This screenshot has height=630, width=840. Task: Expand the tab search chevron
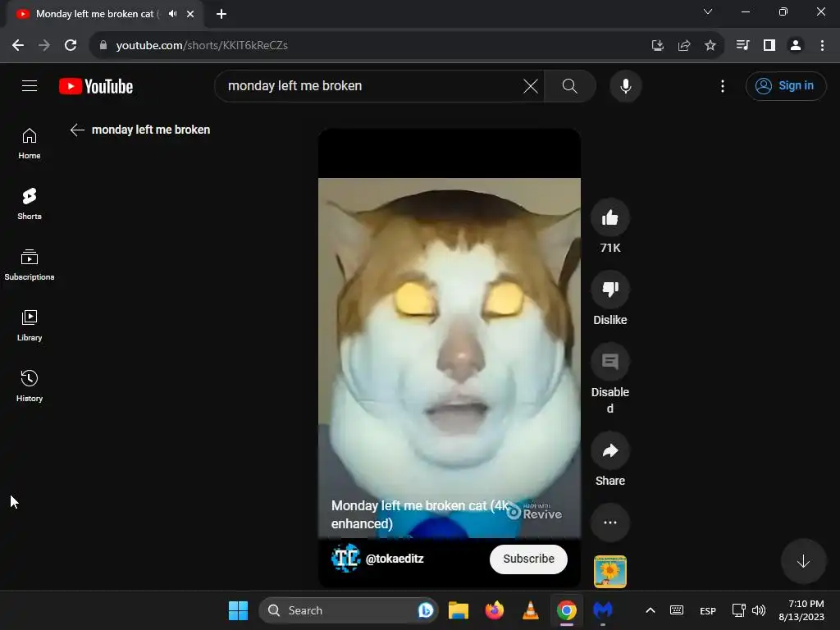point(708,11)
